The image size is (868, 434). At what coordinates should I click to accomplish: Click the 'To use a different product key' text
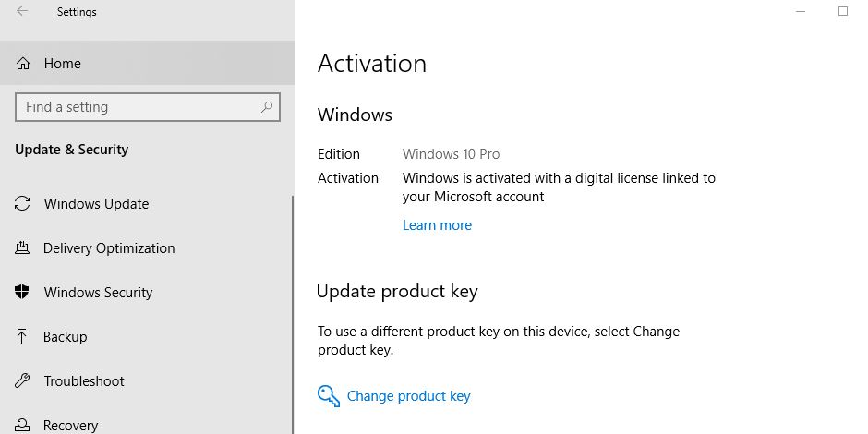(x=499, y=341)
